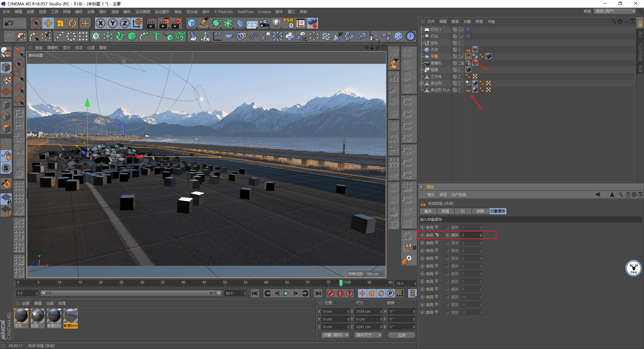This screenshot has height=349, width=644.
Task: Open the 运动图形 menu
Action: [x=162, y=12]
